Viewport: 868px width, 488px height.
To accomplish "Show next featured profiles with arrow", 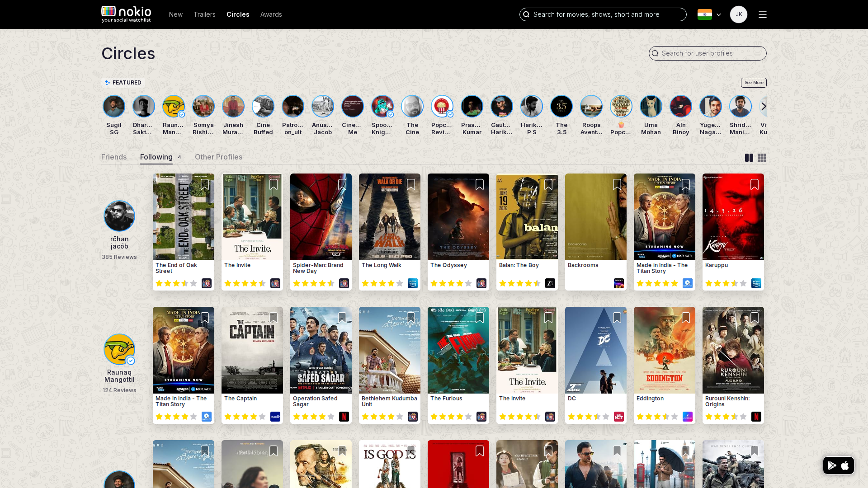I will tap(764, 106).
